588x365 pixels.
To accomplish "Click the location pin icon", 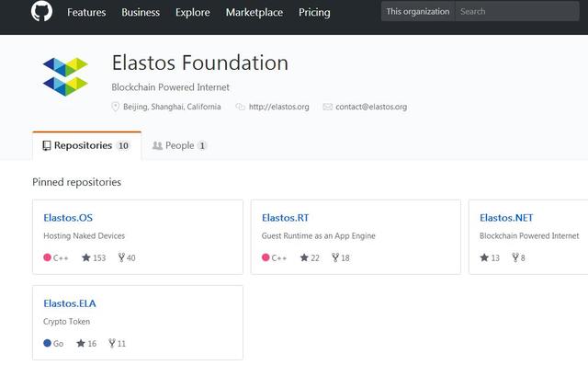I will click(116, 107).
